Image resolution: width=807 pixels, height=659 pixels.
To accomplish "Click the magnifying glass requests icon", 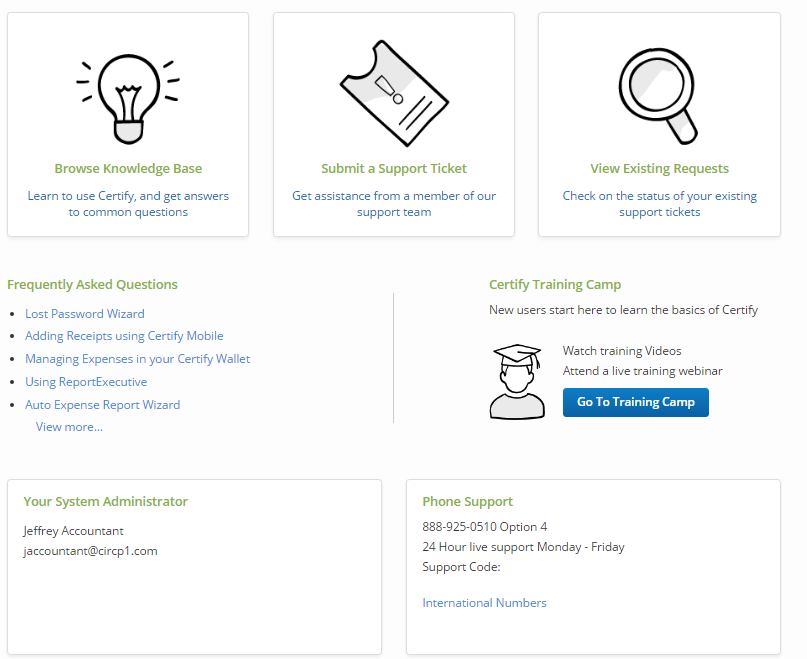I will point(658,96).
